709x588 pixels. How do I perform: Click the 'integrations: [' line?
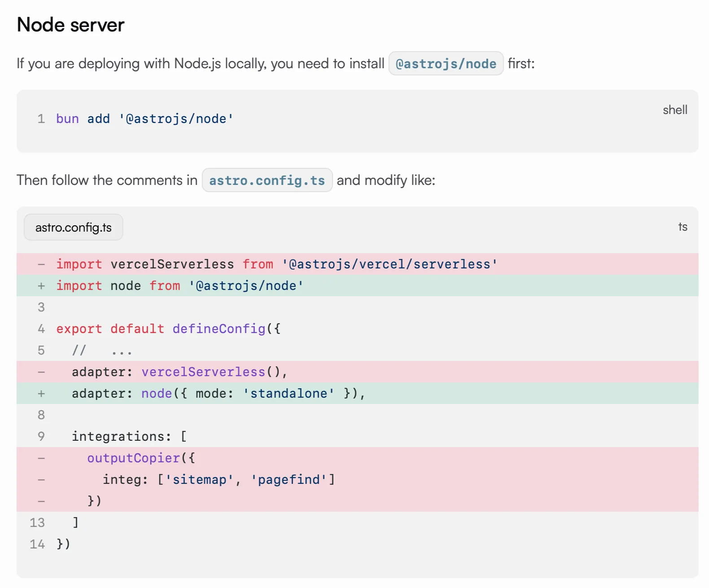[x=129, y=436]
